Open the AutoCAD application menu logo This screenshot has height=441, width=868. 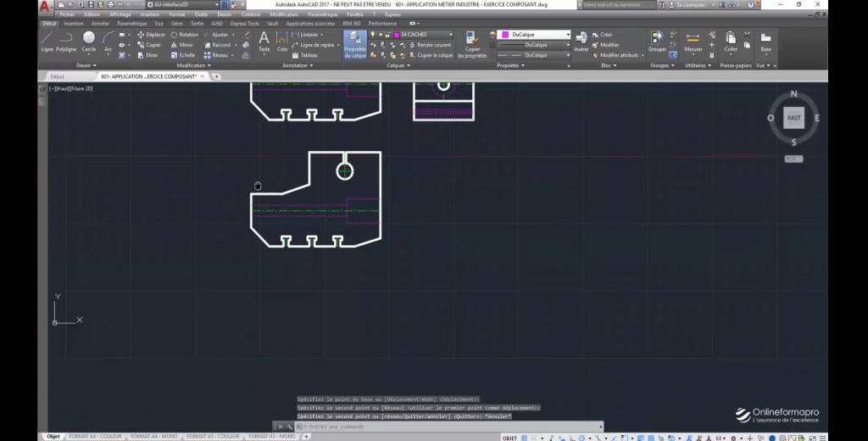pyautogui.click(x=46, y=6)
